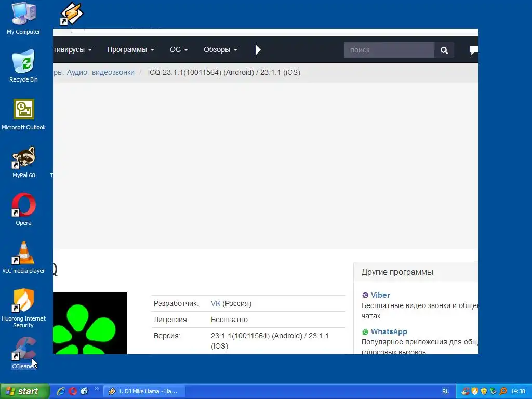
Task: Click the ICQ 23.1.1 breadcrumb text
Action: [224, 72]
